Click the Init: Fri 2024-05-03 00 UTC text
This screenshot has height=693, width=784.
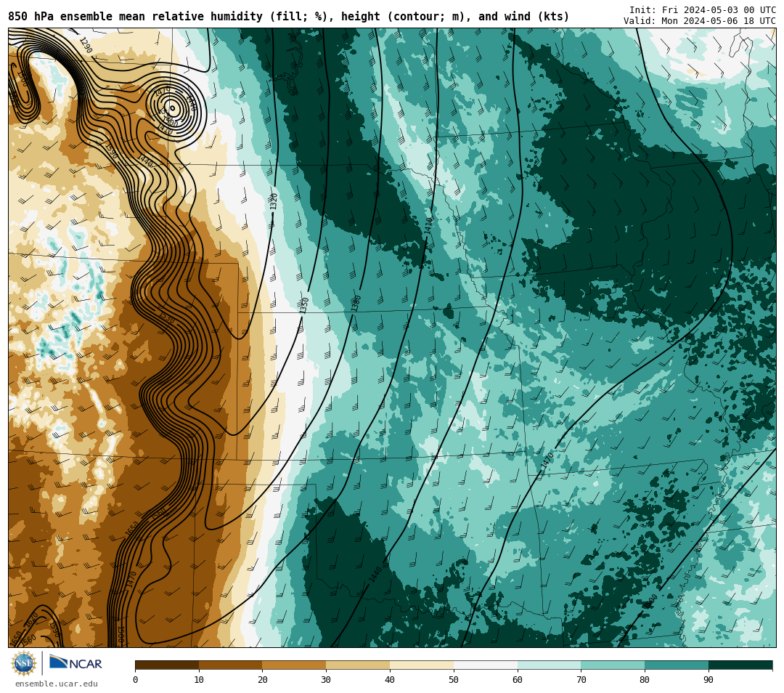click(x=703, y=10)
